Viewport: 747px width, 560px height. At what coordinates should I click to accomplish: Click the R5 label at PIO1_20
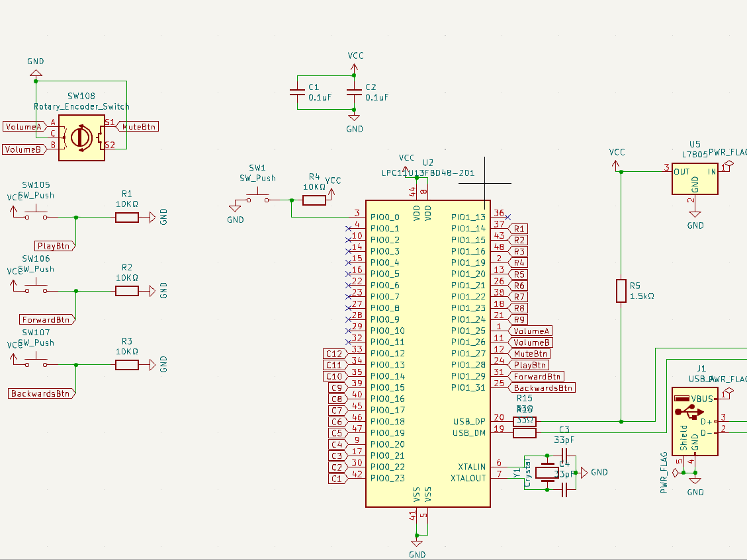point(518,274)
